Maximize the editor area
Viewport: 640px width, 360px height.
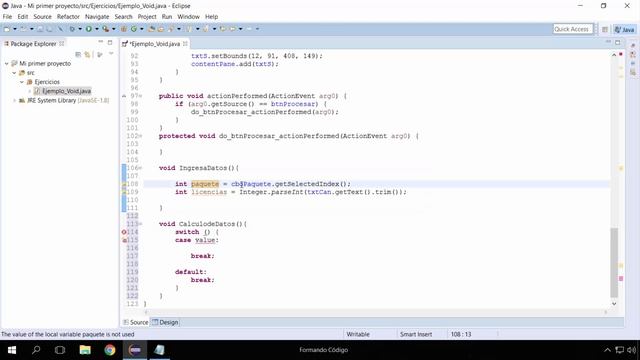click(618, 42)
